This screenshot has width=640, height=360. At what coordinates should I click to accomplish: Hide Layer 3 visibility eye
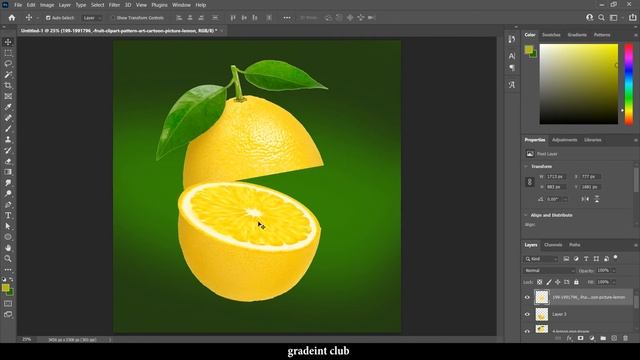[x=527, y=314]
